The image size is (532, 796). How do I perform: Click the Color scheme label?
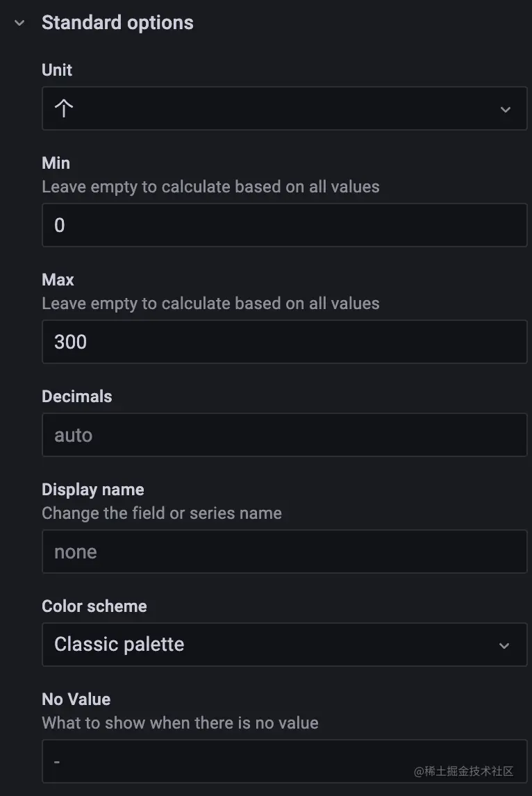pos(94,606)
